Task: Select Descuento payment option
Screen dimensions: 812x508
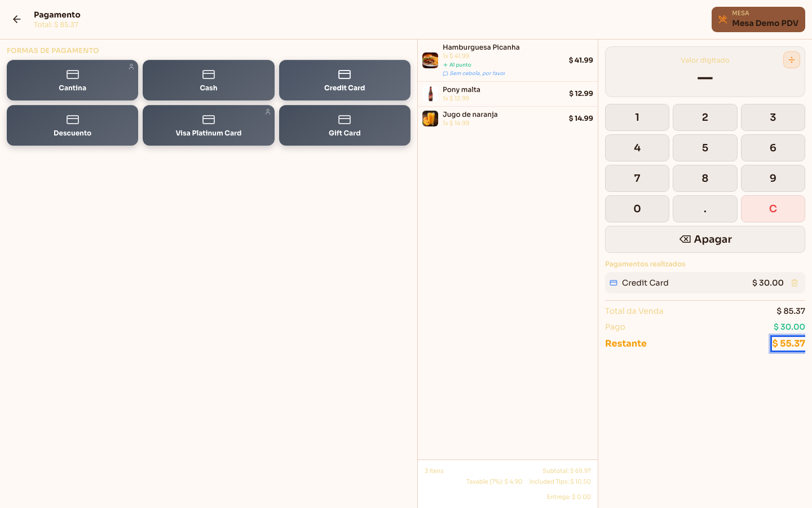Action: point(72,125)
